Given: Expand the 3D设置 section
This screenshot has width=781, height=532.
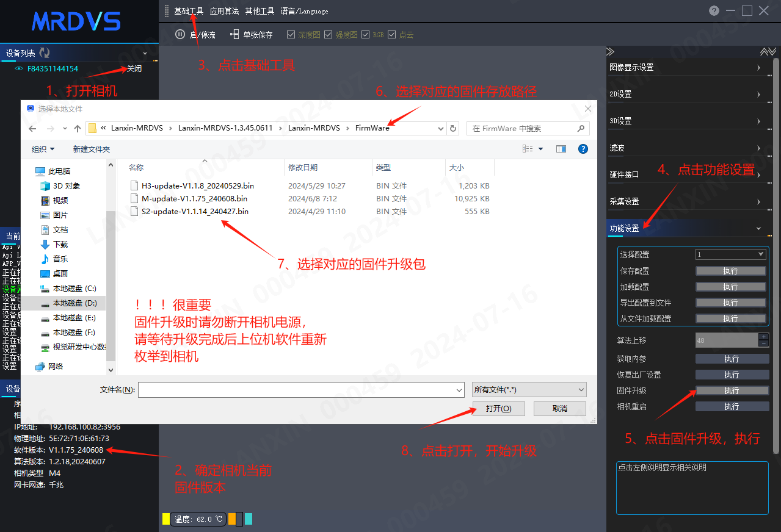Looking at the screenshot, I should 686,121.
